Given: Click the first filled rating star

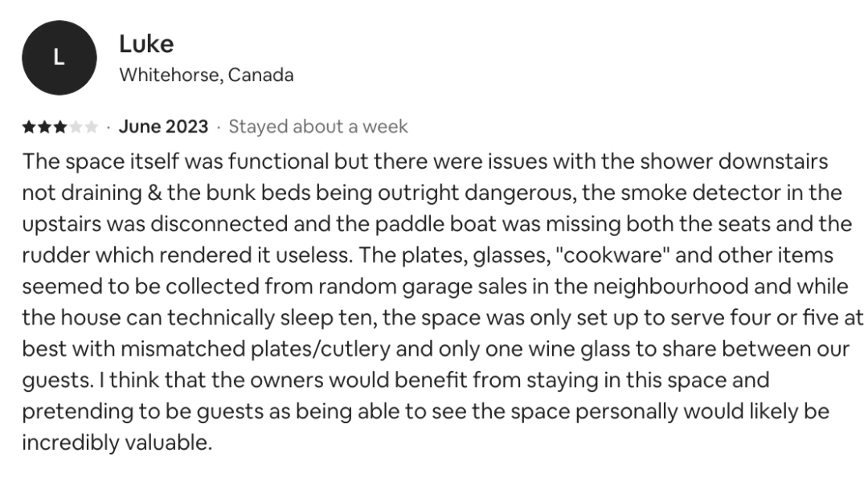Looking at the screenshot, I should (29, 127).
